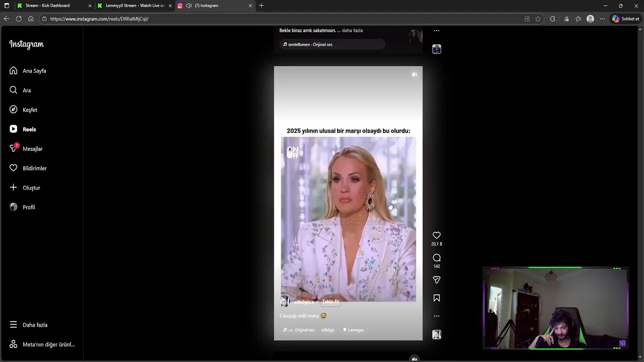Open Copilot Sohbet et button
This screenshot has width=644, height=362.
(x=625, y=19)
